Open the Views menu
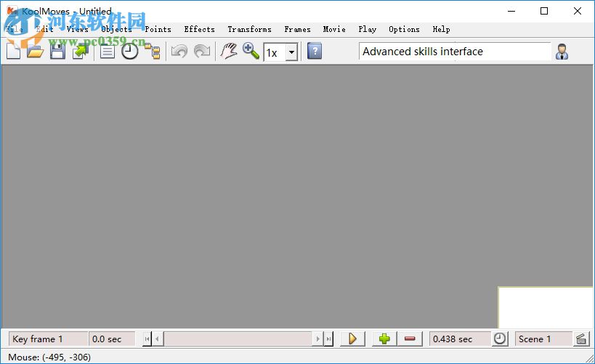 (x=78, y=29)
